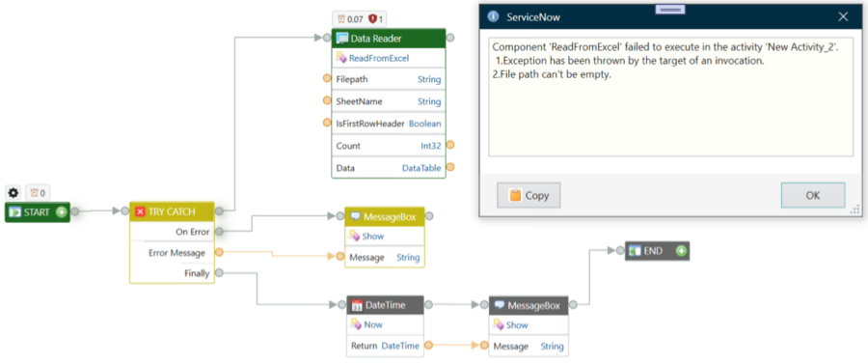Click the gray MessageBox Message input port
Screen dimensions: 868x364
[484, 346]
